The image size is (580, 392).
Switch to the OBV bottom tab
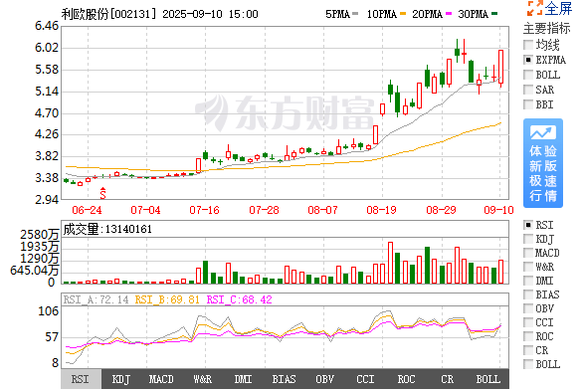pos(324,379)
